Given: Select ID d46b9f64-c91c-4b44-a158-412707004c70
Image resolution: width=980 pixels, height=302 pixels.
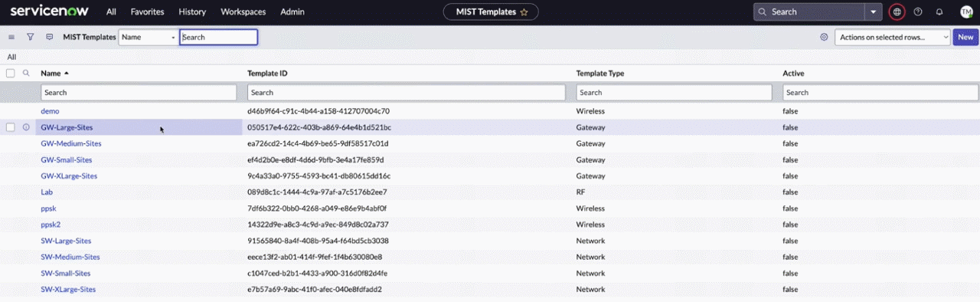Looking at the screenshot, I should click(x=318, y=111).
